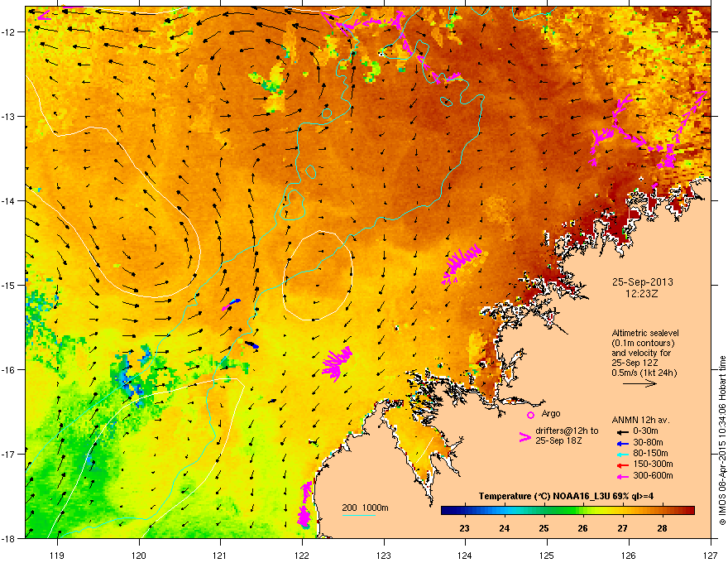Click the 0.5m/s velocity scale arrow
Image resolution: width=728 pixels, height=563 pixels.
coord(639,383)
